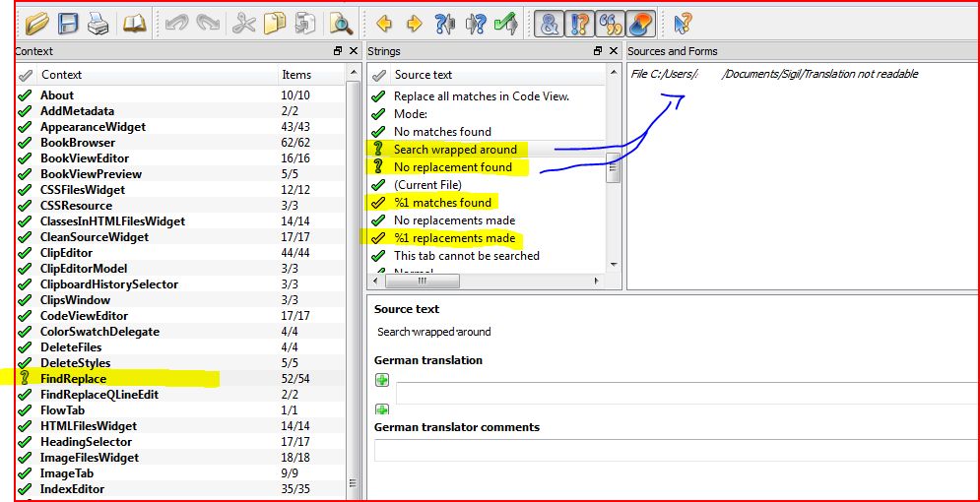Click the German translation input field
Screen dimensions: 980x502
(687, 394)
